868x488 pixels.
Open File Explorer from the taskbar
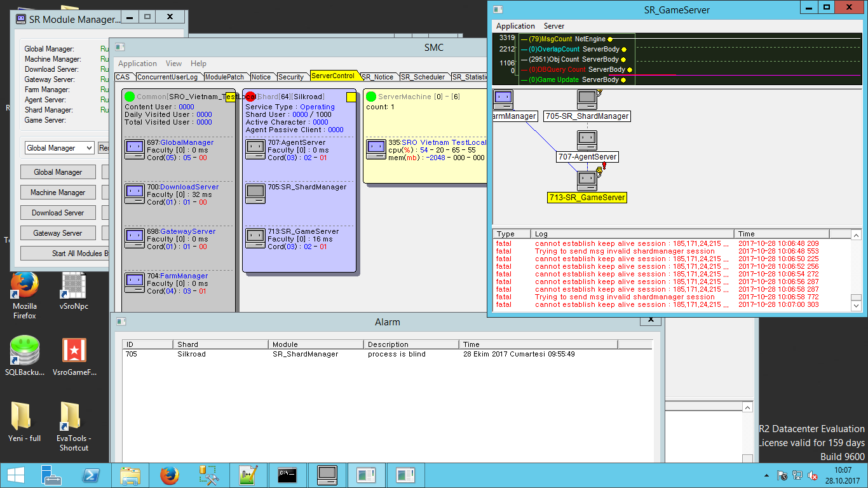[130, 475]
